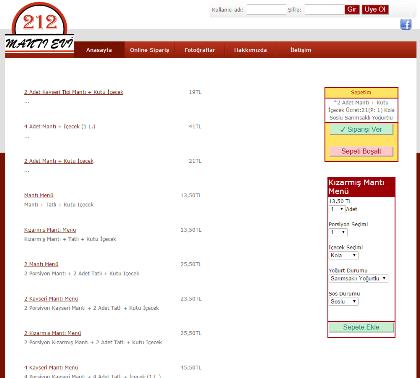Focus the Kullanıcı adı input field

click(x=266, y=10)
